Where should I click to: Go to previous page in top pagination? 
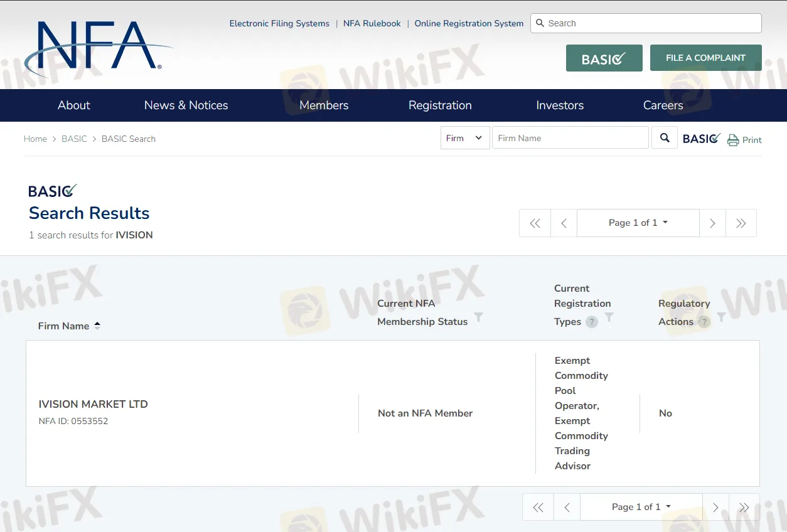click(564, 223)
